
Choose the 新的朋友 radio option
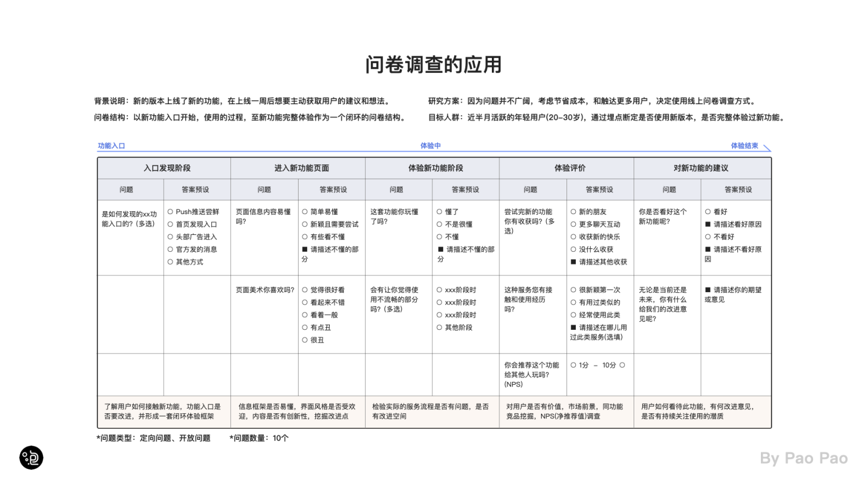pyautogui.click(x=573, y=212)
